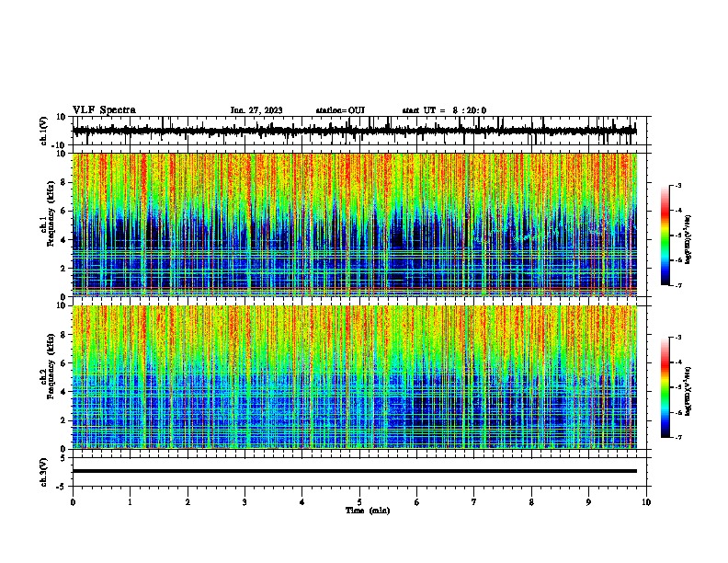The image size is (728, 563).
Task: Click the date label "Jan. 27, 2023"
Action: (x=256, y=110)
